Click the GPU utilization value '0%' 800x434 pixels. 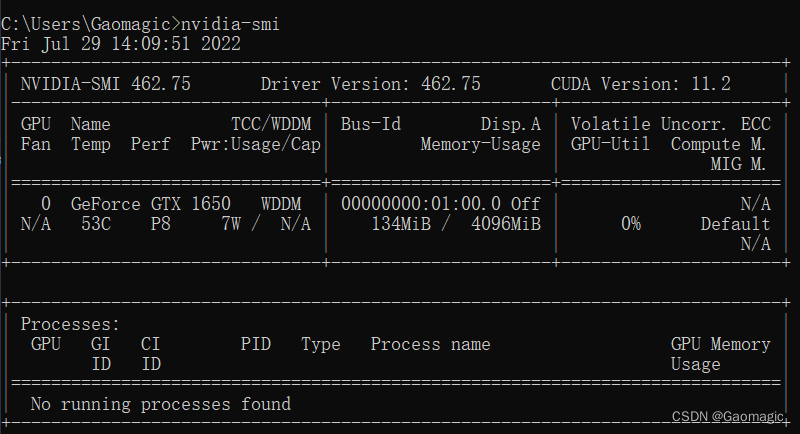[631, 224]
